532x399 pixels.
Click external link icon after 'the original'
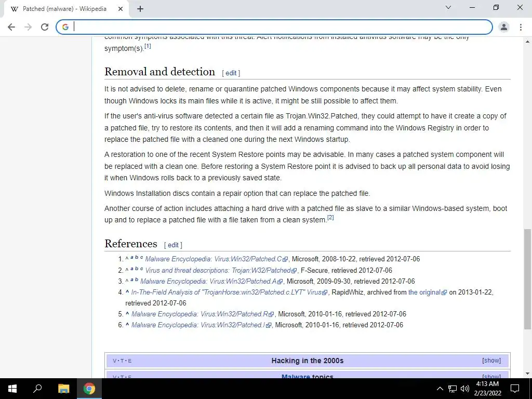tap(444, 293)
